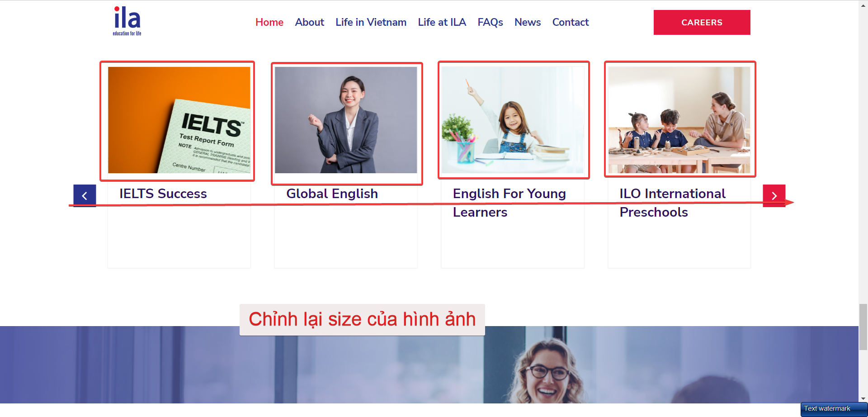868x417 pixels.
Task: Open Life in Vietnam page
Action: 371,22
